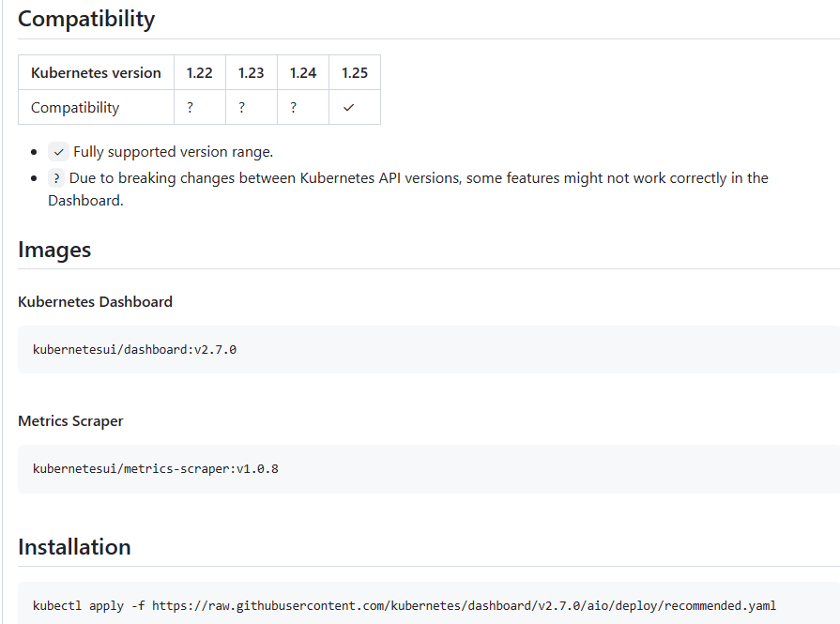Click the kubernetesui/dashboard:v2.7.0 code block
This screenshot has width=840, height=624.
tap(134, 350)
